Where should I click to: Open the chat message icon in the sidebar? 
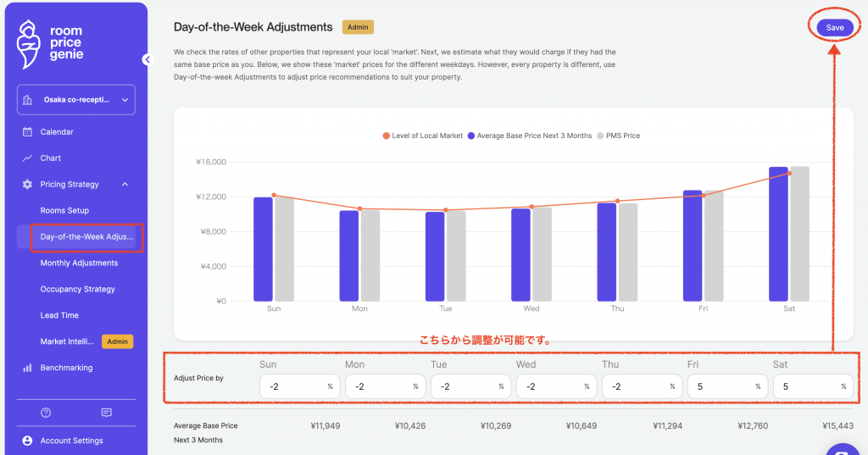[x=106, y=413]
